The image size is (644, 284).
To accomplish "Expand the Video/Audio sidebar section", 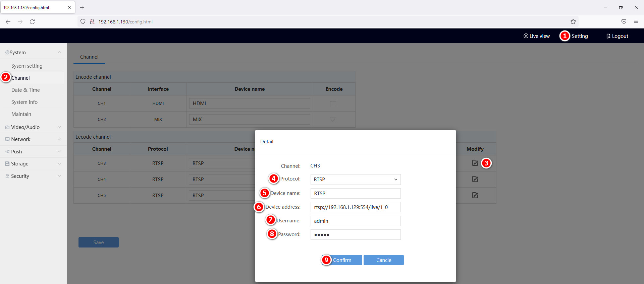I will tap(33, 127).
